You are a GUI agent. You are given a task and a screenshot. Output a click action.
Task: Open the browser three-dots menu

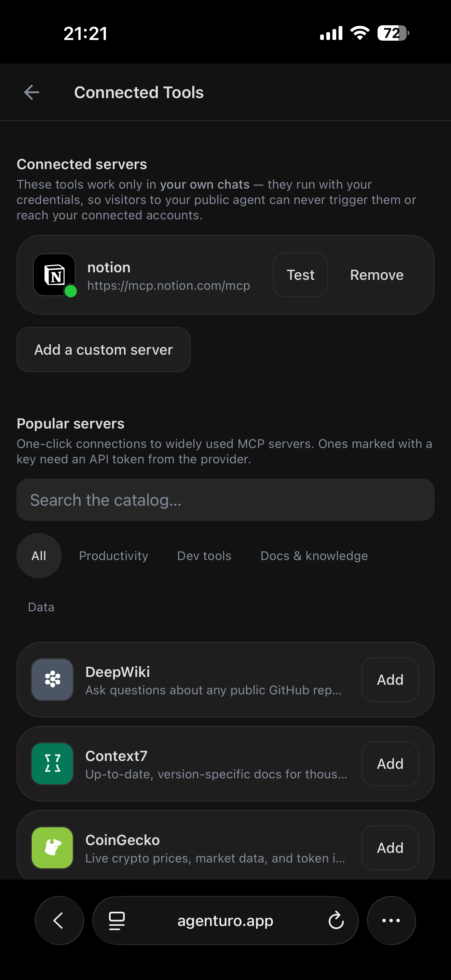click(391, 921)
